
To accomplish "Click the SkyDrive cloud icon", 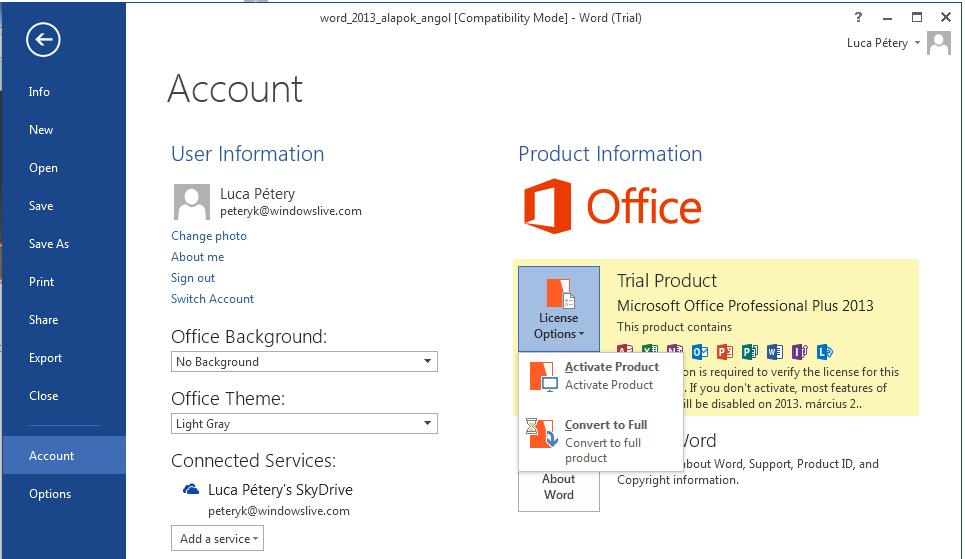I will pyautogui.click(x=191, y=490).
